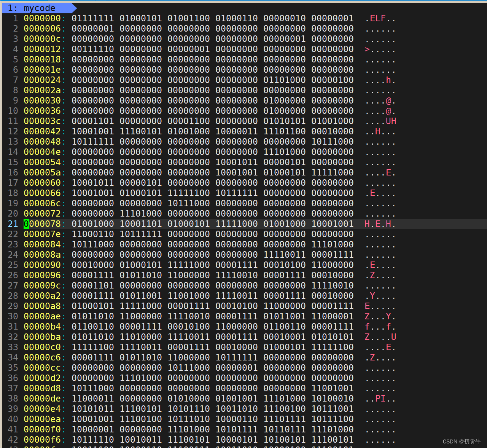Click byte 01101000 in row 0000024
This screenshot has width=487, height=448.
point(285,80)
